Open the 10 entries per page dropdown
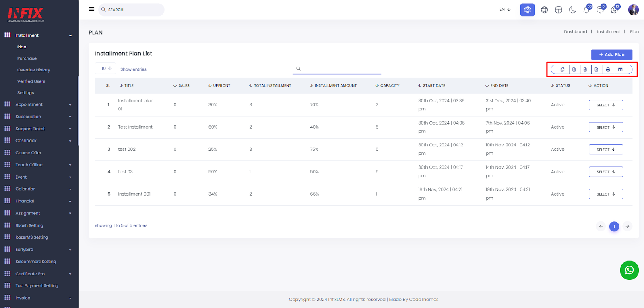 click(105, 69)
